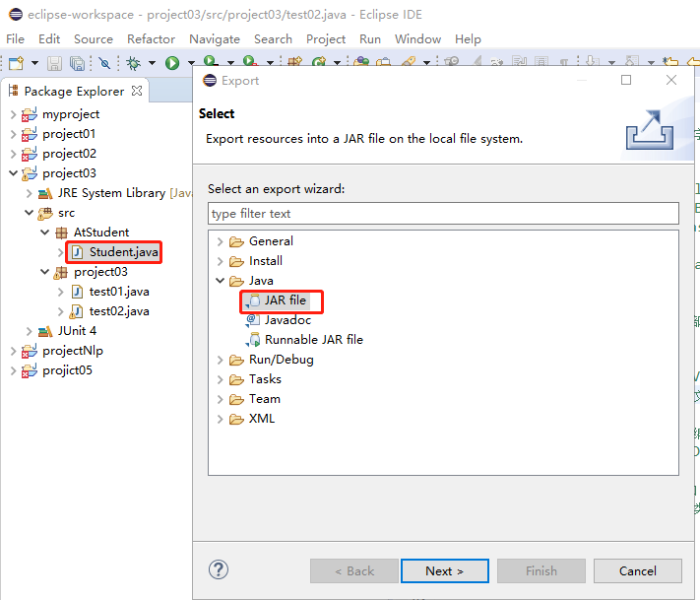Select the test02.java label
This screenshot has height=600, width=700.
pos(119,311)
